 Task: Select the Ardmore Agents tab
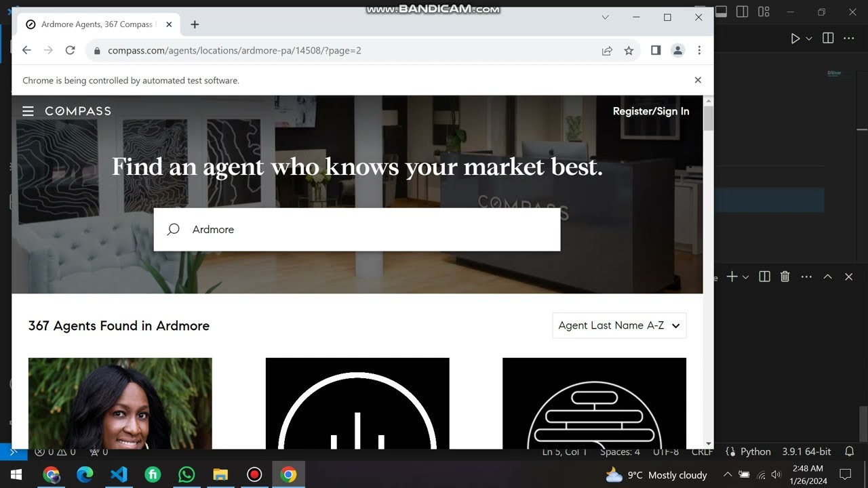100,24
